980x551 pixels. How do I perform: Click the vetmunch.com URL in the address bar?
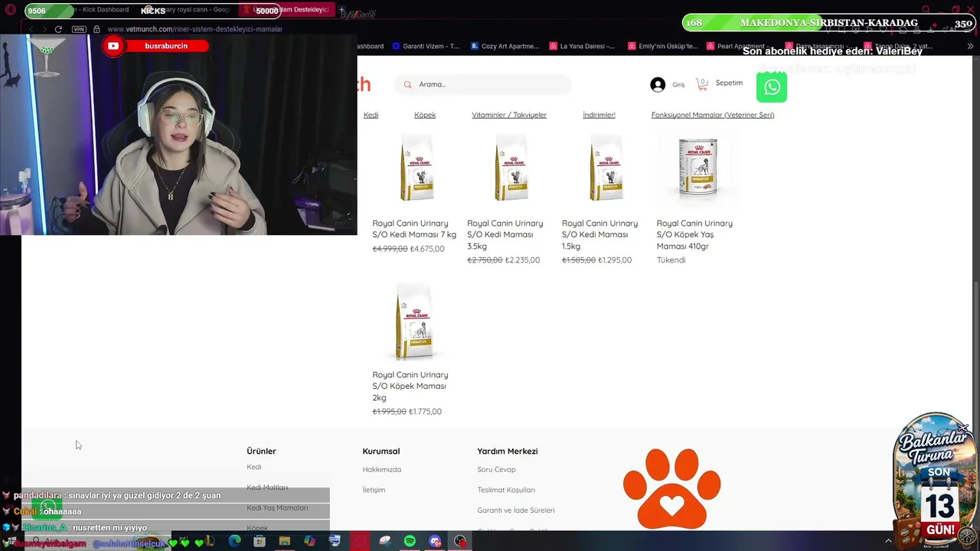pos(195,29)
